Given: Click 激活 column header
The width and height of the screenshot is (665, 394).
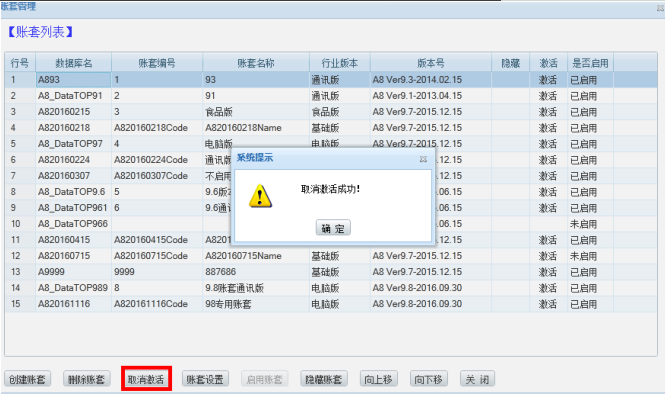Looking at the screenshot, I should 548,63.
